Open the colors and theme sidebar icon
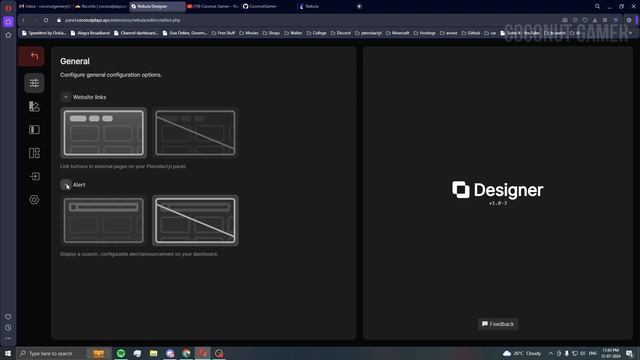The width and height of the screenshot is (640, 360). [x=34, y=107]
